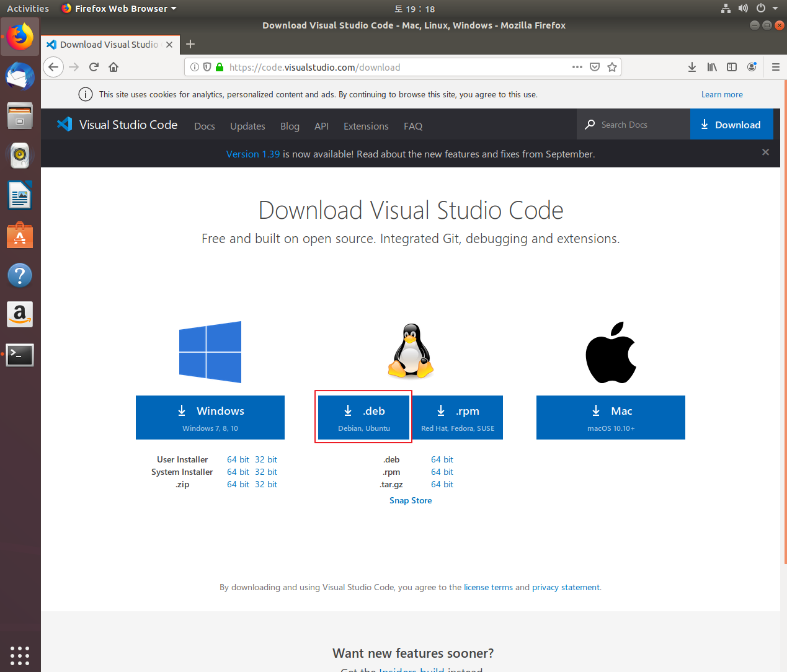The width and height of the screenshot is (787, 672).
Task: Open the license terms link
Action: tap(488, 587)
